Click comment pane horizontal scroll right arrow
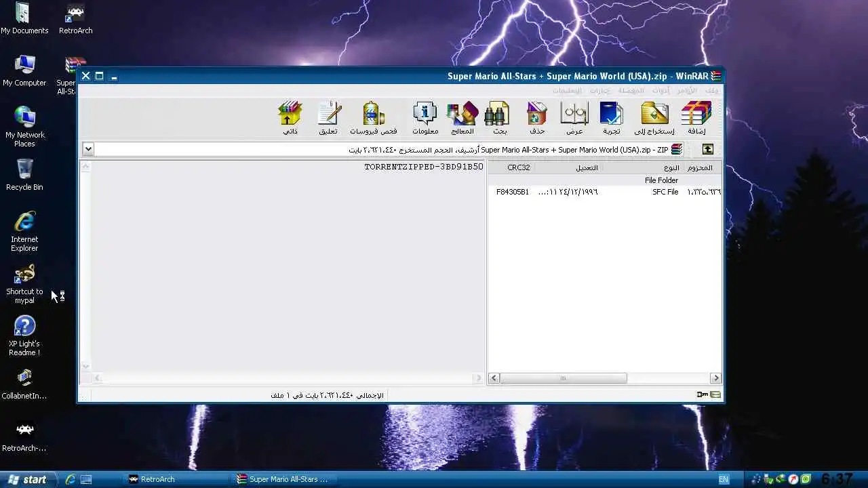The width and height of the screenshot is (868, 488). tap(479, 378)
